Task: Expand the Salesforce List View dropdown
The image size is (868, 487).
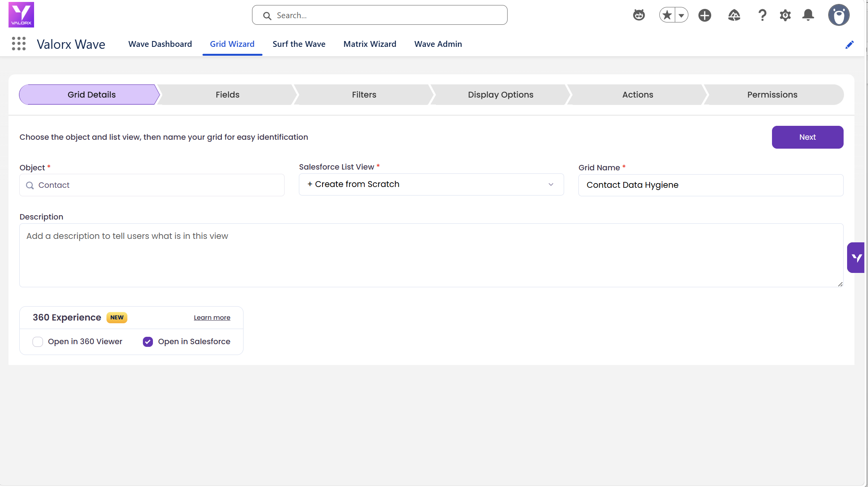Action: 431,184
